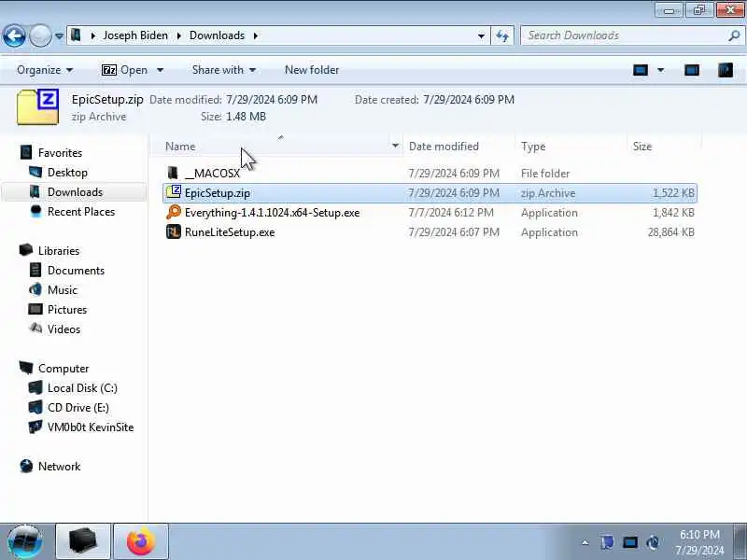
Task: Select the __MACOSX folder icon
Action: (173, 173)
